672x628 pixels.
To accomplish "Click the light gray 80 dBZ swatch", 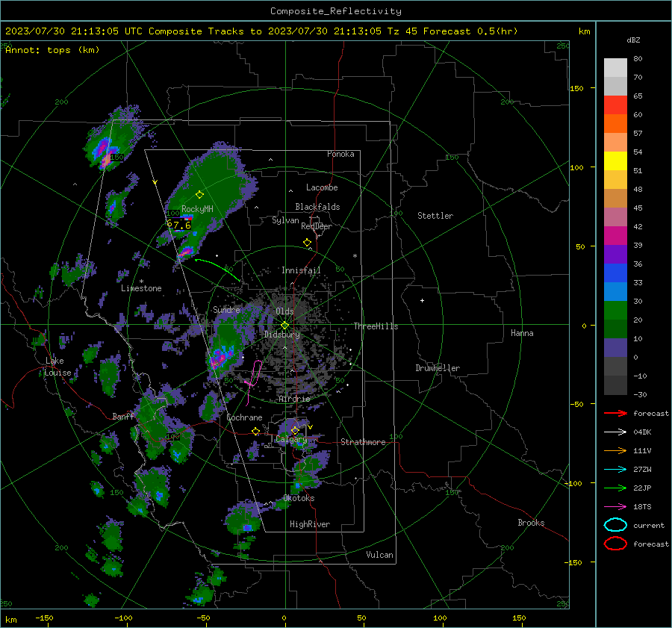I will [615, 67].
